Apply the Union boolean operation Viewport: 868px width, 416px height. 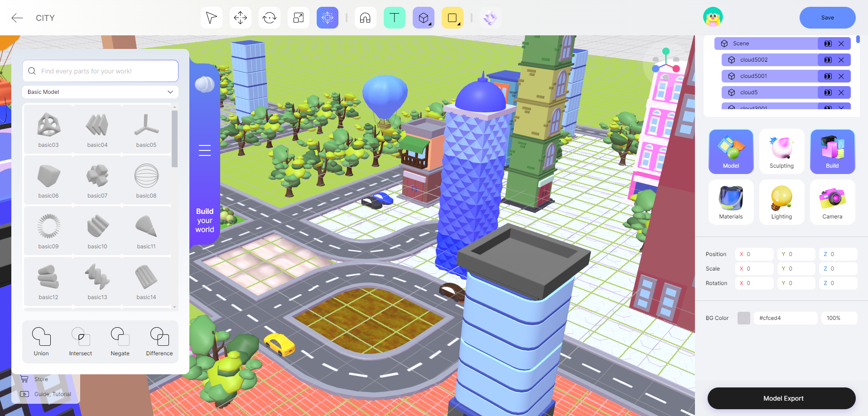click(x=41, y=341)
